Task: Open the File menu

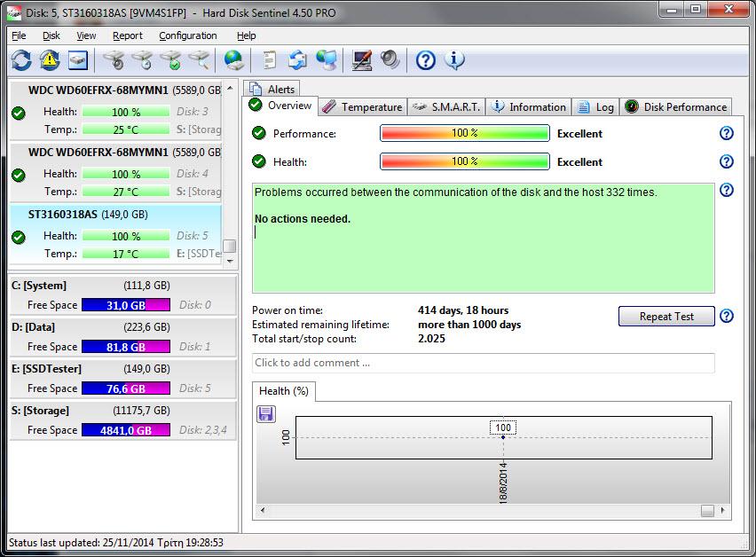Action: tap(19, 35)
